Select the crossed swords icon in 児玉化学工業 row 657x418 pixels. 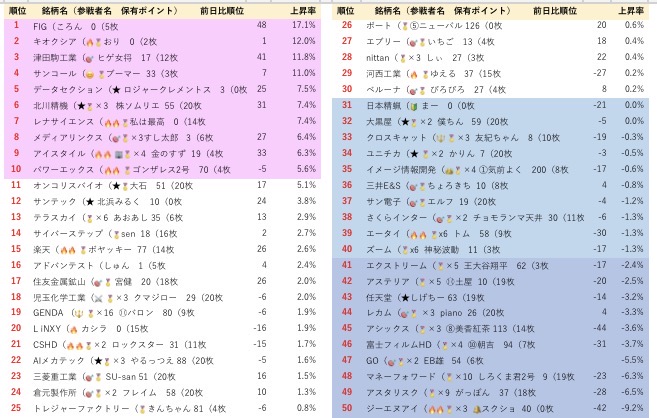(x=98, y=298)
